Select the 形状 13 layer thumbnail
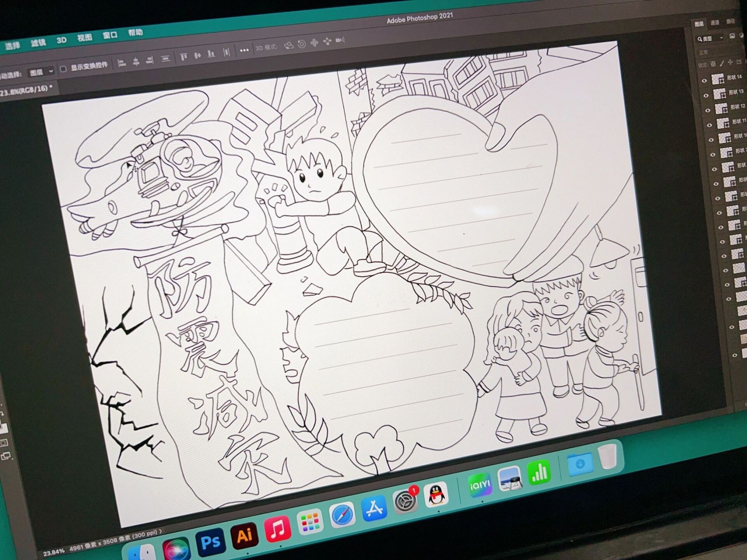Screen dimensions: 747x560 [x=719, y=94]
